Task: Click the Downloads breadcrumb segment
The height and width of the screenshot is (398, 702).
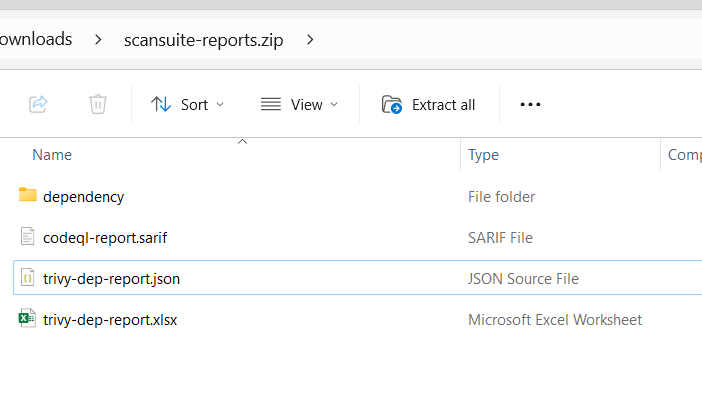Action: [36, 39]
